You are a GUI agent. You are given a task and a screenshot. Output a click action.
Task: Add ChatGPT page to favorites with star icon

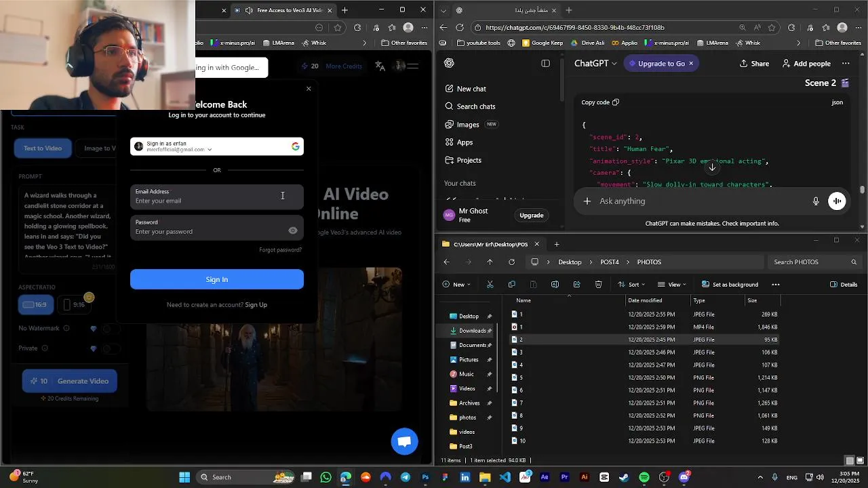(x=772, y=28)
